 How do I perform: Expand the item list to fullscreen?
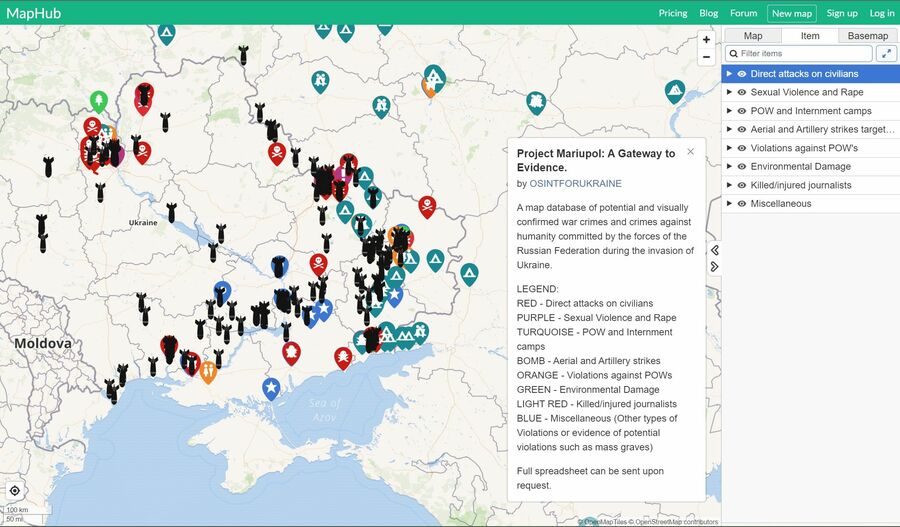coord(886,54)
